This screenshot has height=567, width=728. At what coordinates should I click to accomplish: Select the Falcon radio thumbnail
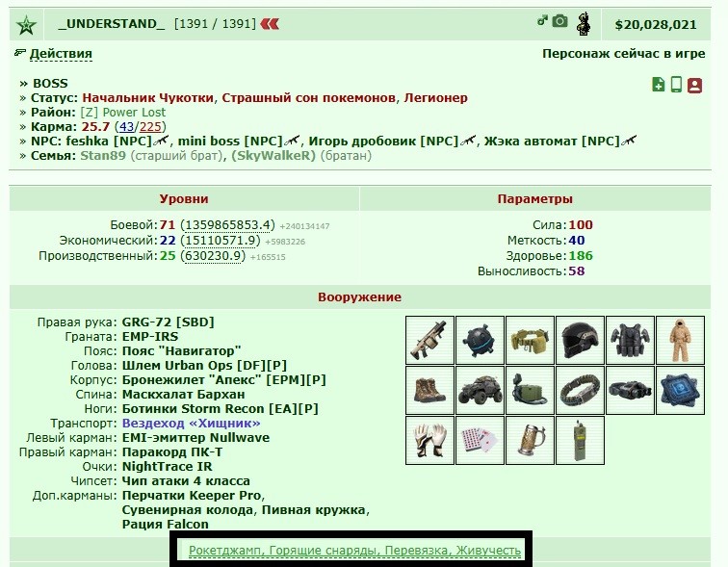581,440
